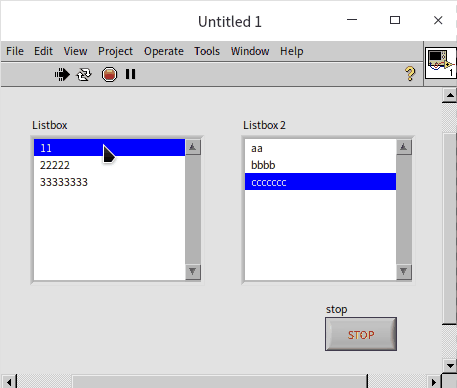Open the Project menu
The width and height of the screenshot is (457, 388).
point(115,51)
